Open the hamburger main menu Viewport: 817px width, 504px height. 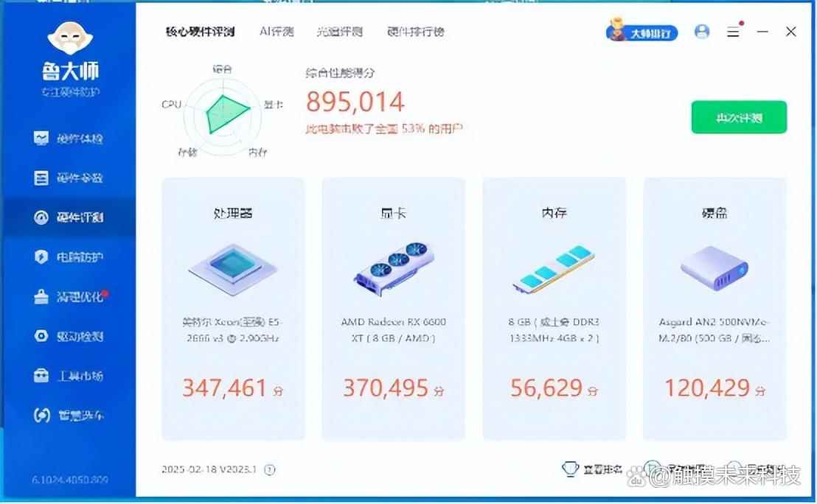coord(733,32)
